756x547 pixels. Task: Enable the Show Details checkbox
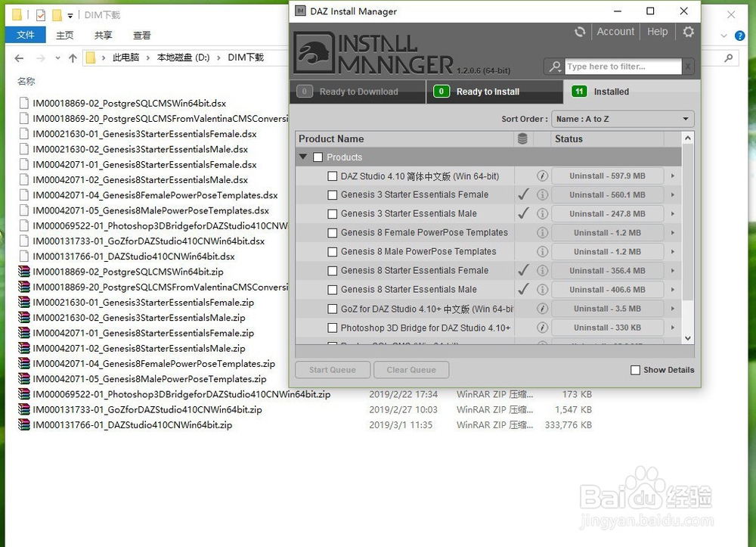(636, 370)
